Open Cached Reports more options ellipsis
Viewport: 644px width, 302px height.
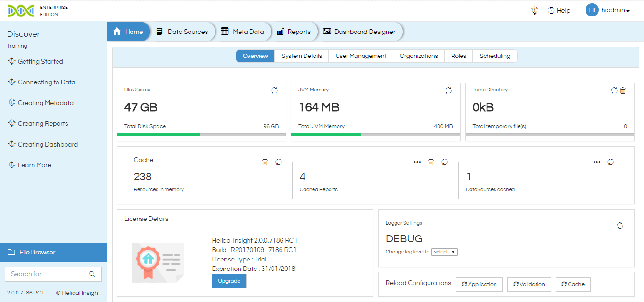pyautogui.click(x=417, y=162)
